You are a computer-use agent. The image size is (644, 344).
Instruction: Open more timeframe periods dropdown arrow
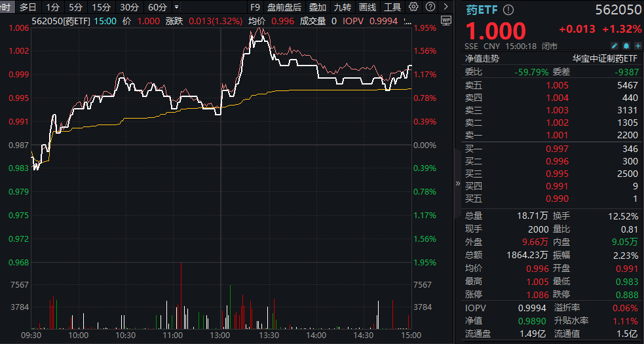click(x=176, y=7)
